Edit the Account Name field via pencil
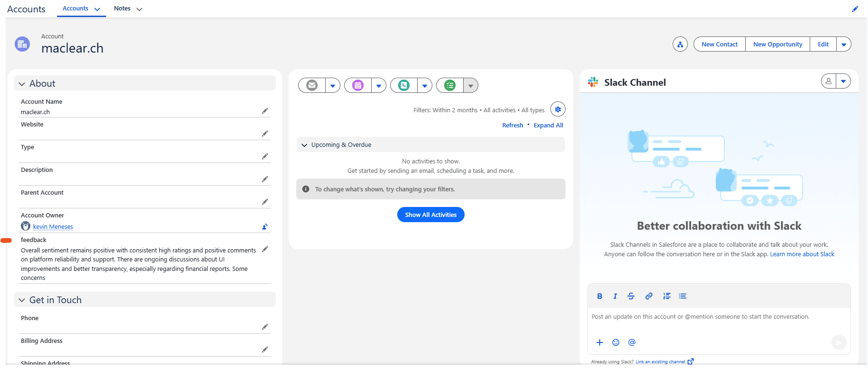 click(x=265, y=111)
